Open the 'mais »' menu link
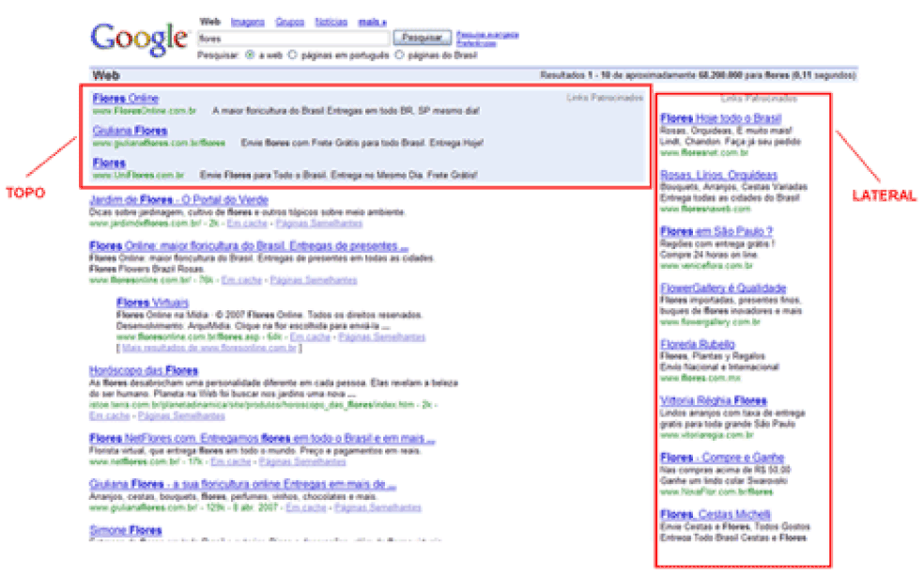 pyautogui.click(x=373, y=22)
